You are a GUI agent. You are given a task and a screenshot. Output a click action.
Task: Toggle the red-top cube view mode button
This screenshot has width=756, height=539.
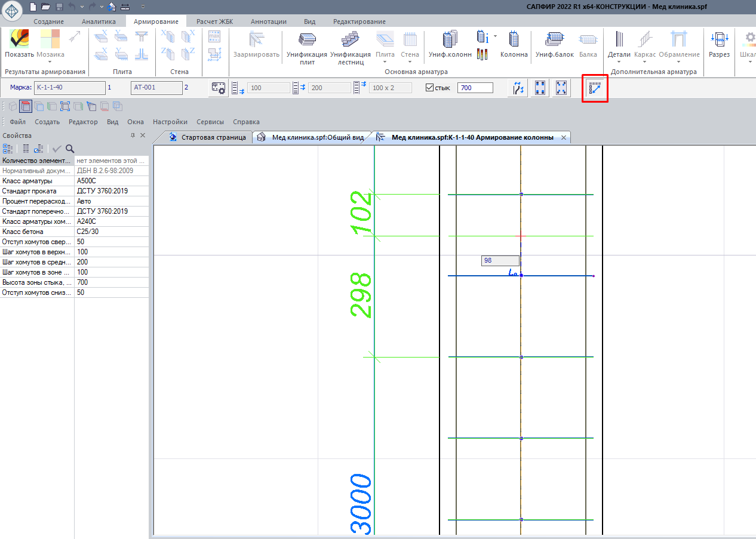tap(26, 107)
